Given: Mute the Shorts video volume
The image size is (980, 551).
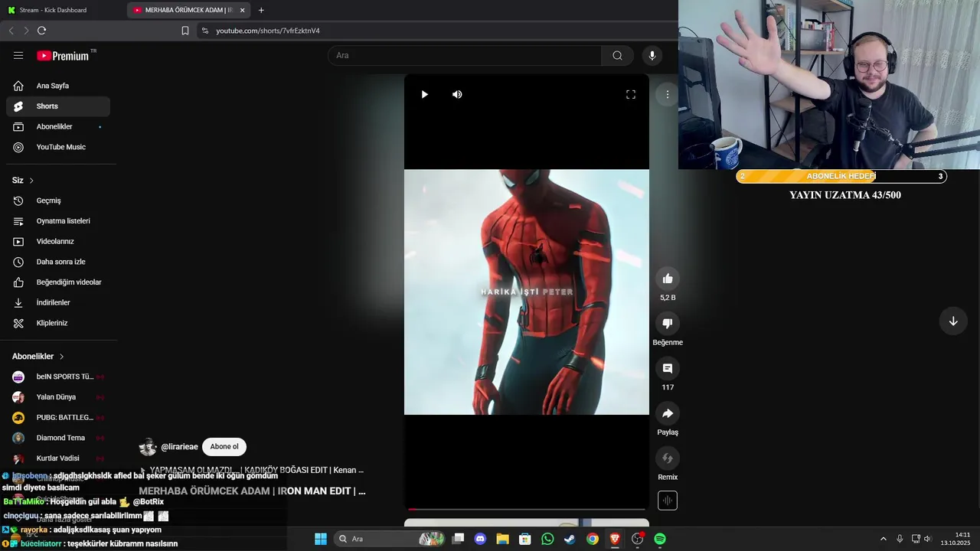Looking at the screenshot, I should coord(457,94).
